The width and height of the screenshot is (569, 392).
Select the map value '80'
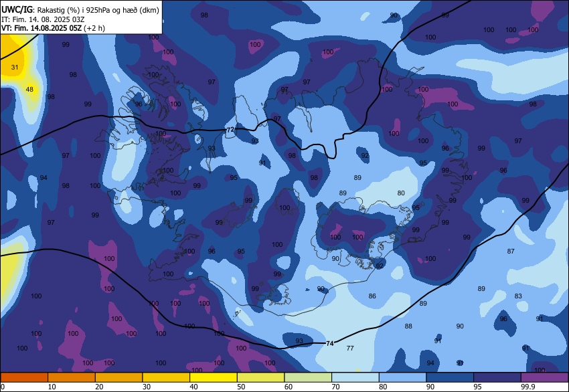click(401, 193)
